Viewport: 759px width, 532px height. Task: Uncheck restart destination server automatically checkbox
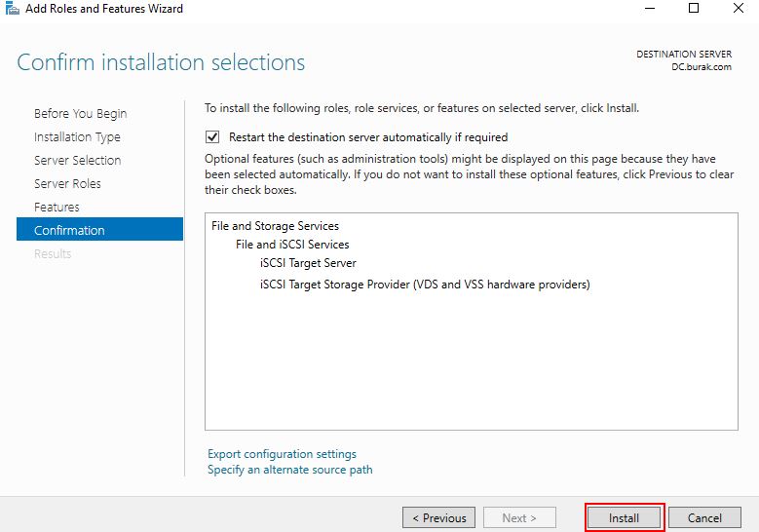click(x=212, y=137)
